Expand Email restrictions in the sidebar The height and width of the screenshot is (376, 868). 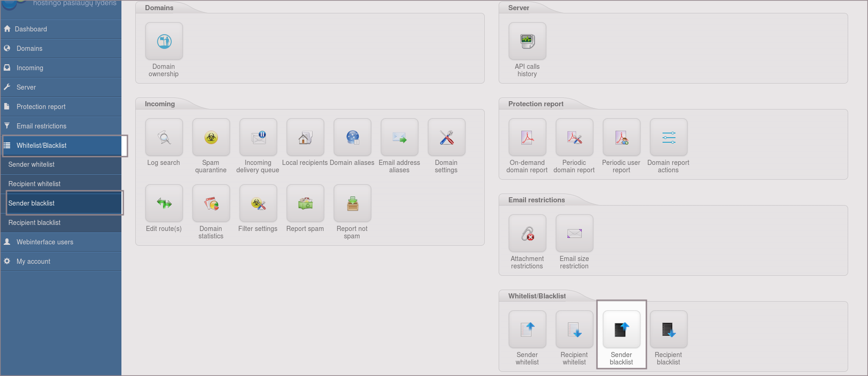42,126
